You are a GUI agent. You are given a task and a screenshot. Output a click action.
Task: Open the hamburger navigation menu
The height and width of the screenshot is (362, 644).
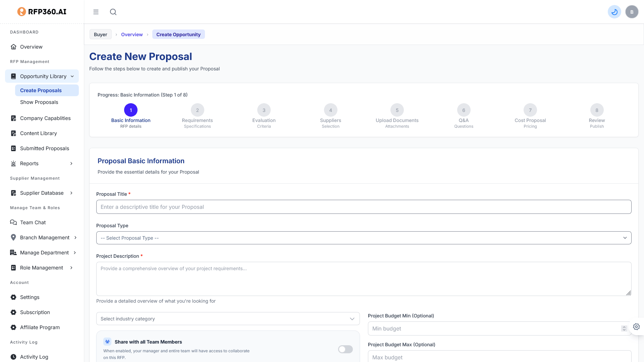coord(96,12)
